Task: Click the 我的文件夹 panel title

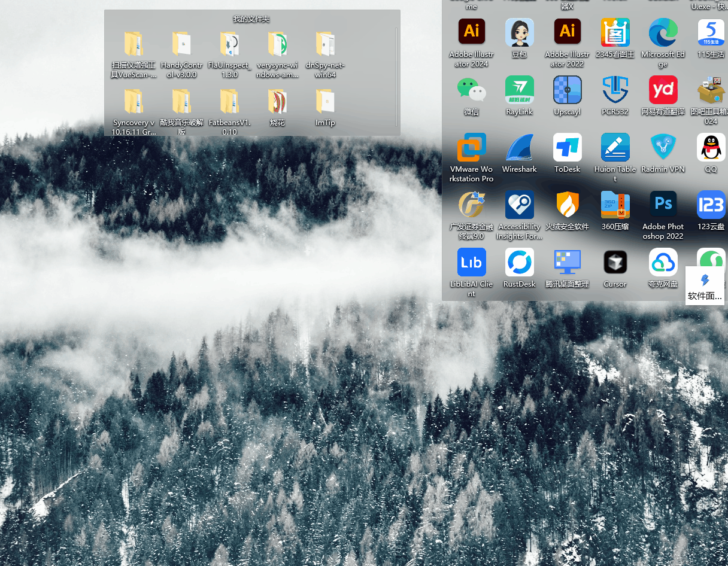Action: tap(251, 19)
